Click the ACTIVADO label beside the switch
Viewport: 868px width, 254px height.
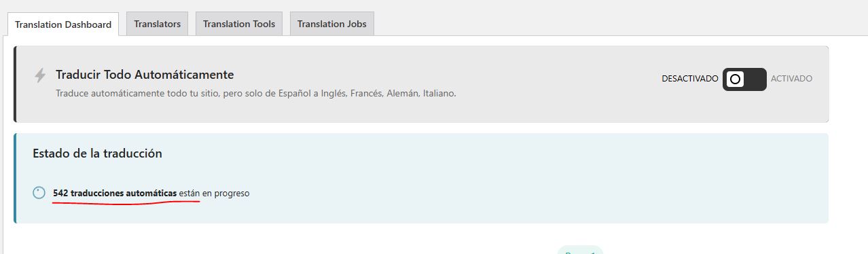(x=791, y=79)
